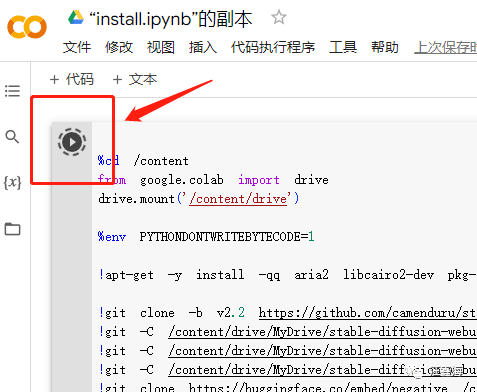477x392 pixels.
Task: Click the huggingface.co/embed/negative link
Action: (318, 388)
